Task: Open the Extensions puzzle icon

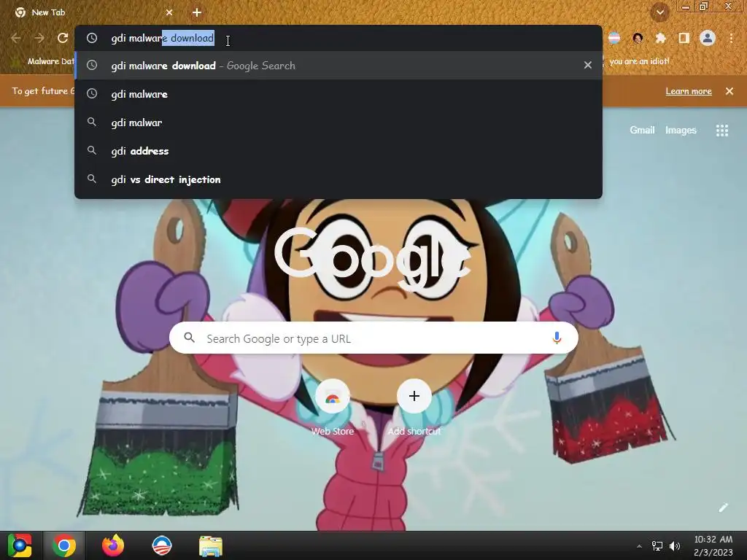Action: point(660,38)
